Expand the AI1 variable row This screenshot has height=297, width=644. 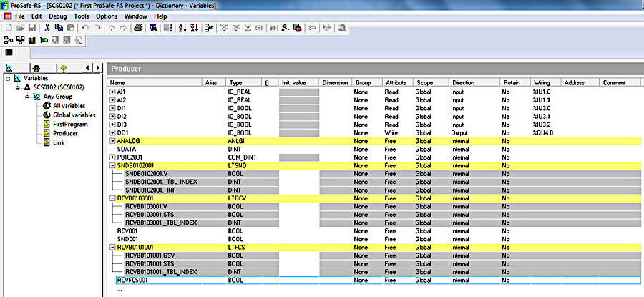pos(112,92)
